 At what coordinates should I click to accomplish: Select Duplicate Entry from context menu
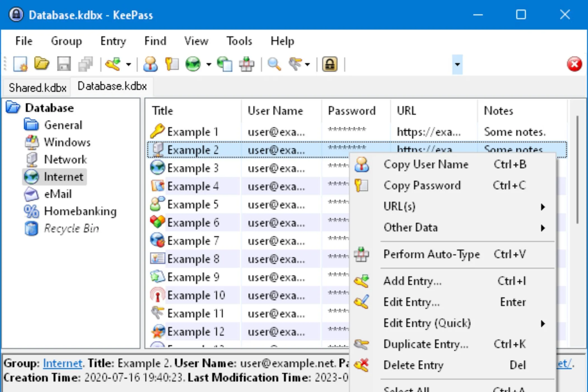pyautogui.click(x=426, y=344)
